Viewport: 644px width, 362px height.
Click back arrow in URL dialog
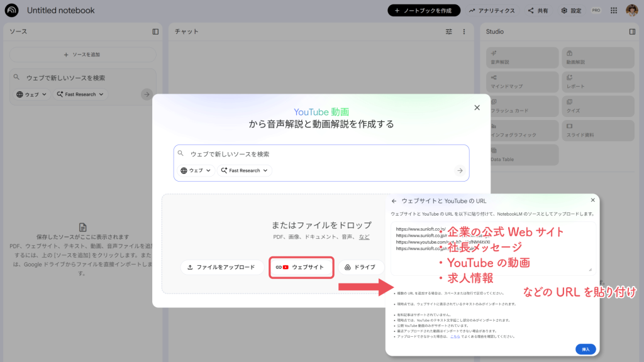[394, 201]
